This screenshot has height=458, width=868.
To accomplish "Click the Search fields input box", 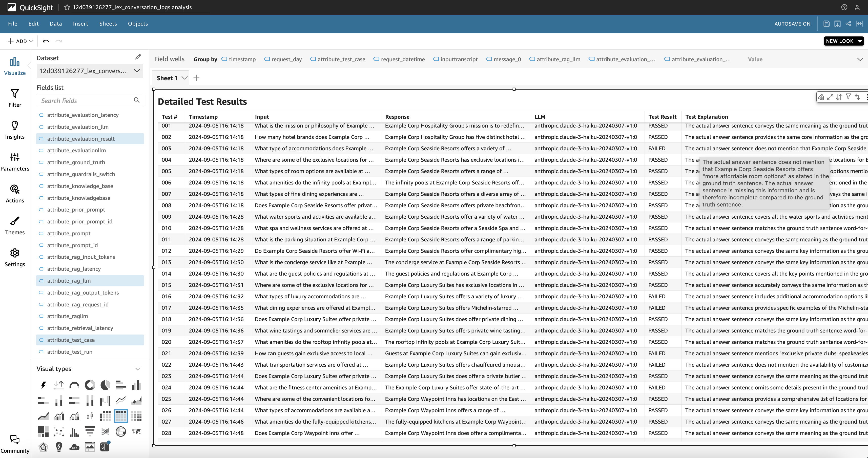I will [x=86, y=100].
